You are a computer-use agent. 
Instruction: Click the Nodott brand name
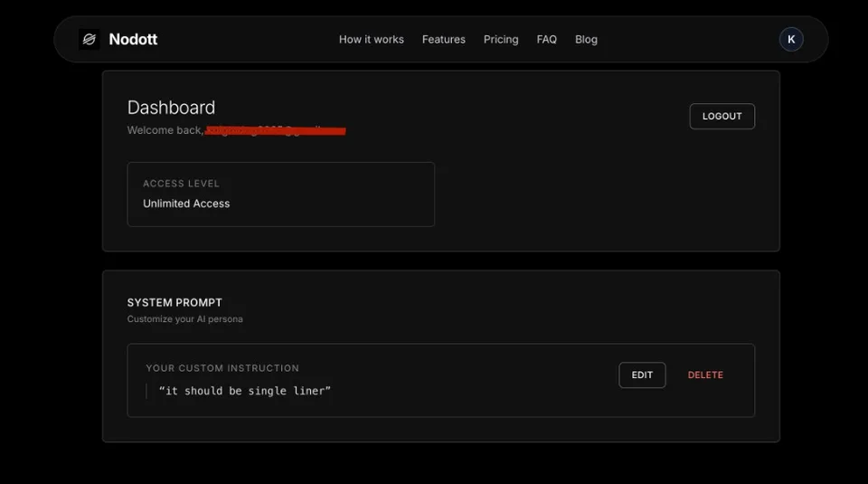pos(133,39)
